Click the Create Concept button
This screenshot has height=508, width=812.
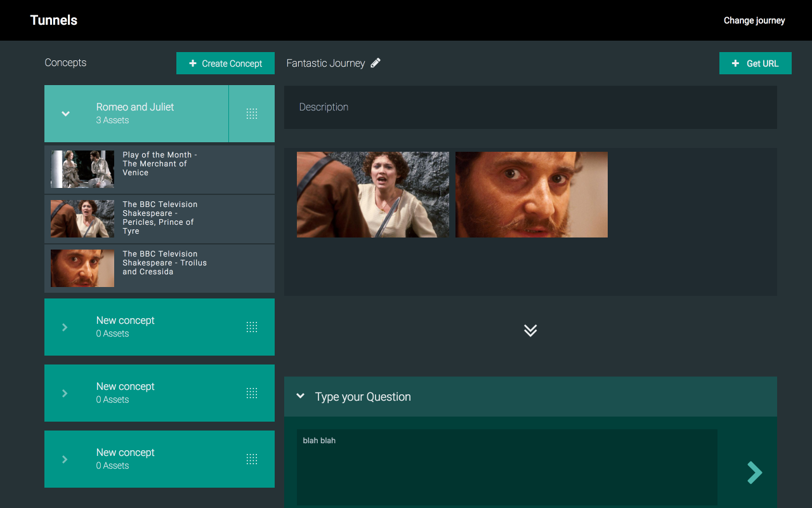225,63
